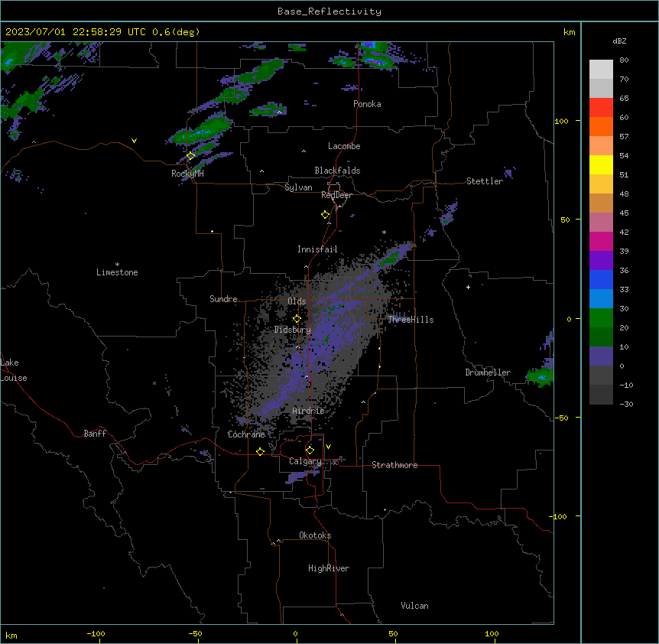Image resolution: width=659 pixels, height=644 pixels.
Task: Pick the slate-purple legend swatch between 10 and 0
Action: coord(601,356)
